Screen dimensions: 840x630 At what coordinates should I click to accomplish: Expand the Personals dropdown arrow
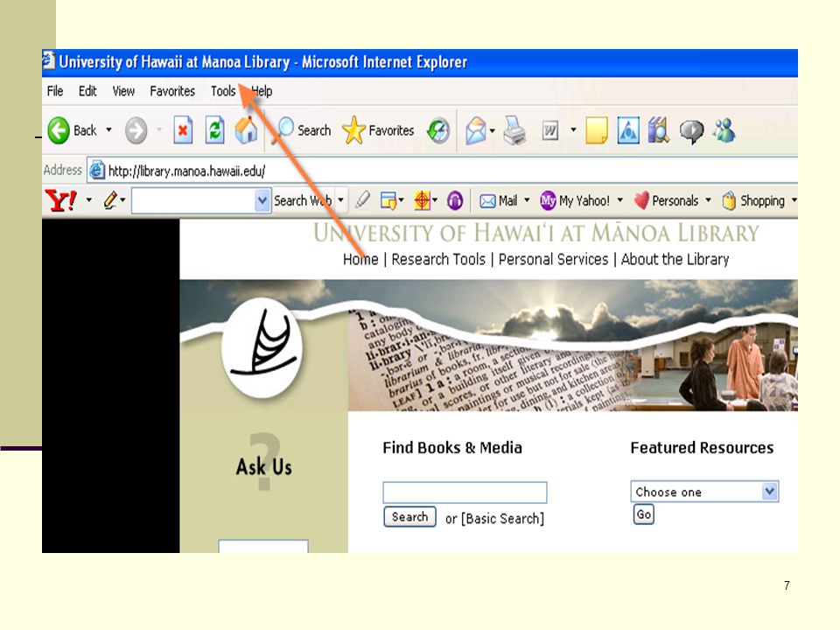(708, 199)
